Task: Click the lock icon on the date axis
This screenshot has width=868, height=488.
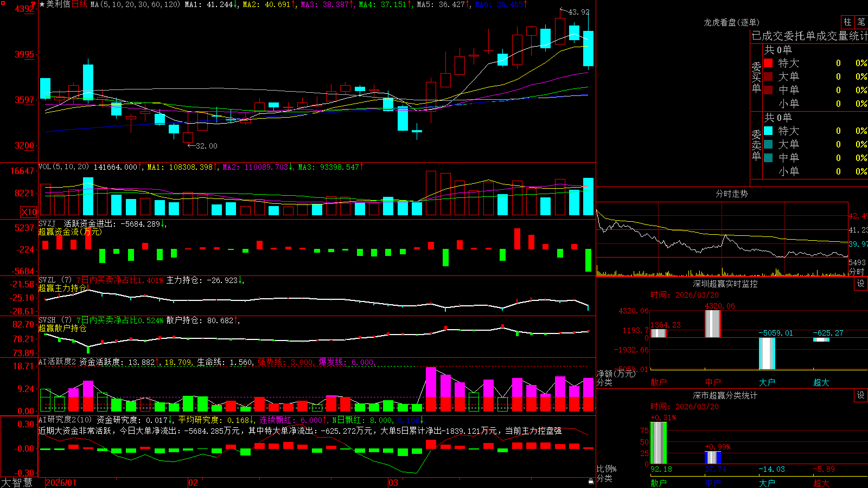Action: pyautogui.click(x=591, y=481)
